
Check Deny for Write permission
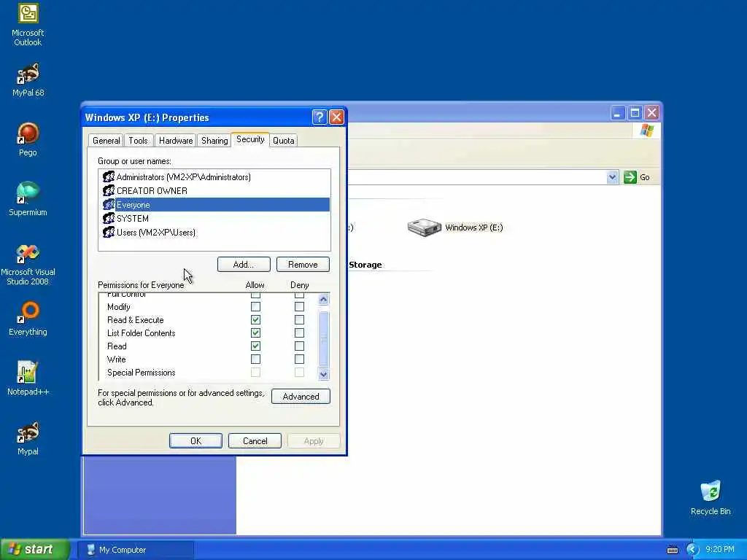(299, 359)
